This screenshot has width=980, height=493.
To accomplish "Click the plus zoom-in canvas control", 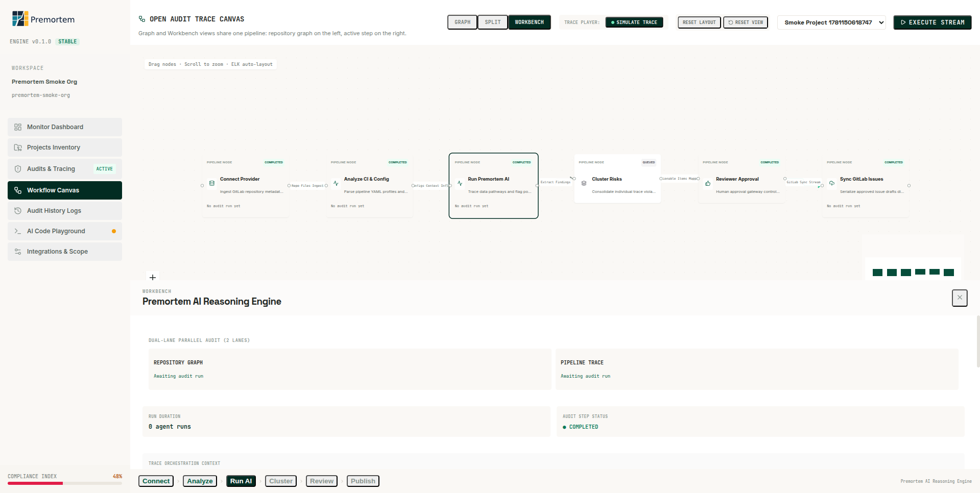I will coord(153,277).
